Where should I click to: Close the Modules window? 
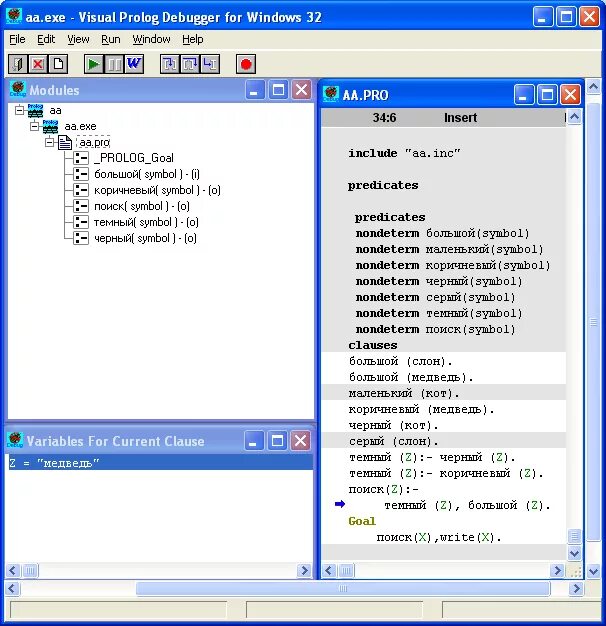click(301, 90)
